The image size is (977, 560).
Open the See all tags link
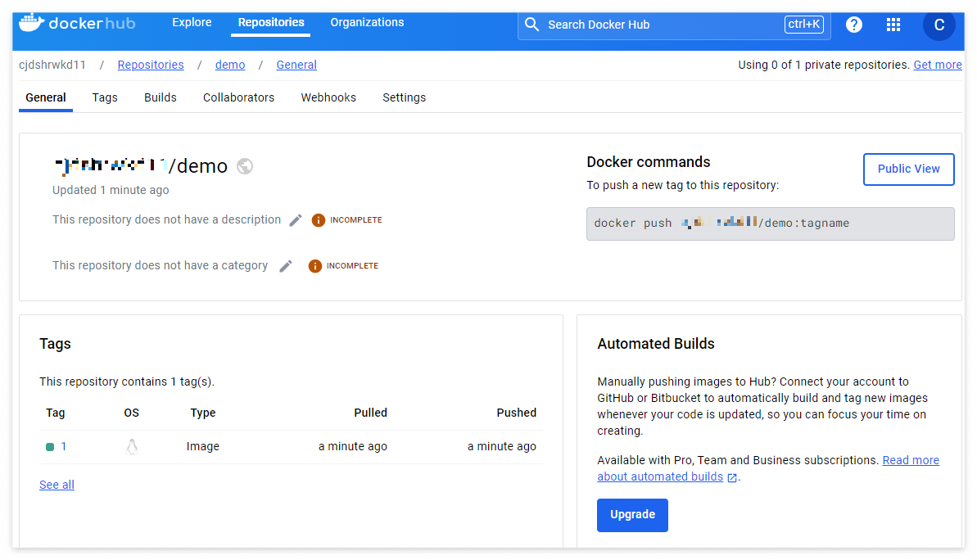(57, 485)
